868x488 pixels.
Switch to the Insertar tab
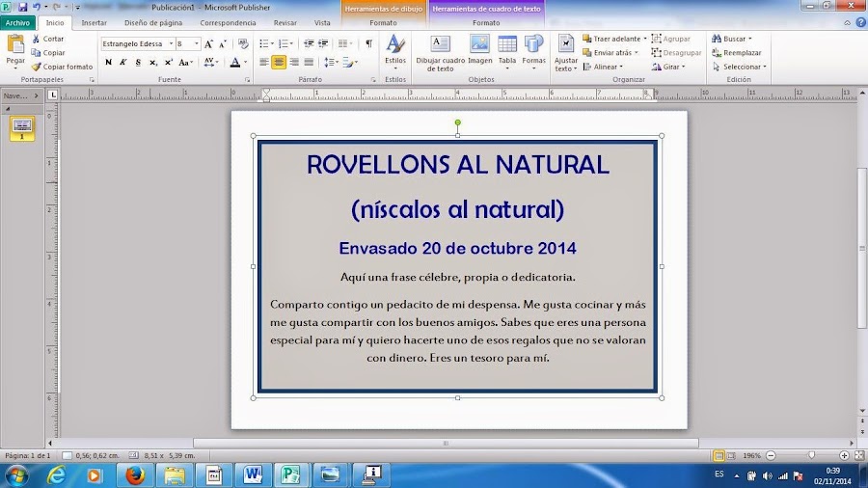[x=95, y=23]
